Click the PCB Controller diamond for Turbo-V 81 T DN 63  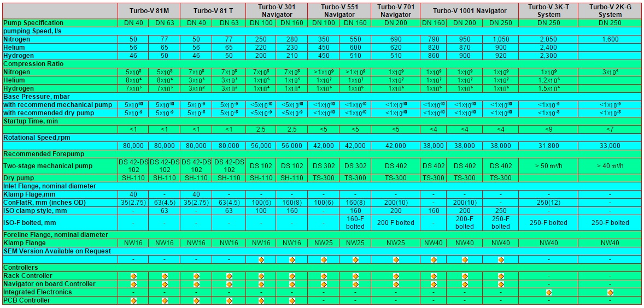tap(229, 300)
